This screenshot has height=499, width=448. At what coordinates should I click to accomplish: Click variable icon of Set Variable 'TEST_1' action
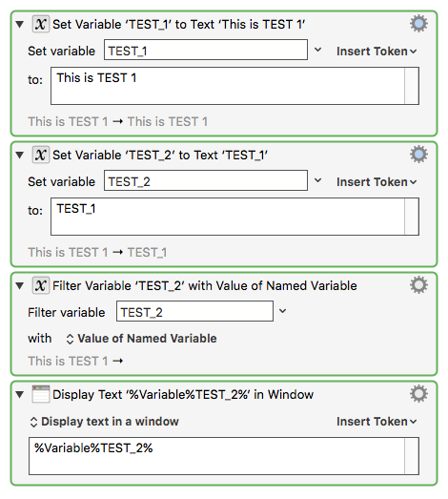coord(41,24)
